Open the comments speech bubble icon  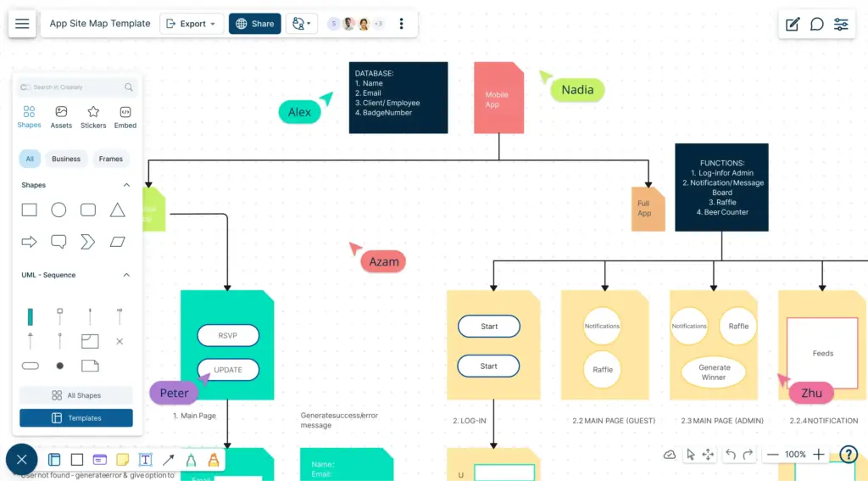point(816,24)
